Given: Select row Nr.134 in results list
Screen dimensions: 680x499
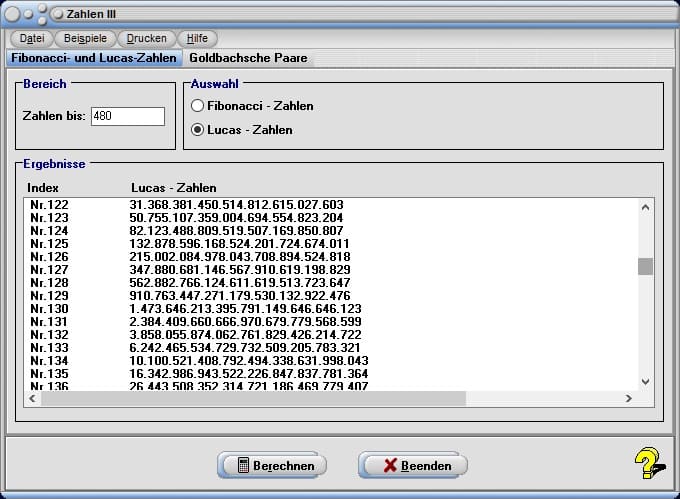Looking at the screenshot, I should click(331, 361).
